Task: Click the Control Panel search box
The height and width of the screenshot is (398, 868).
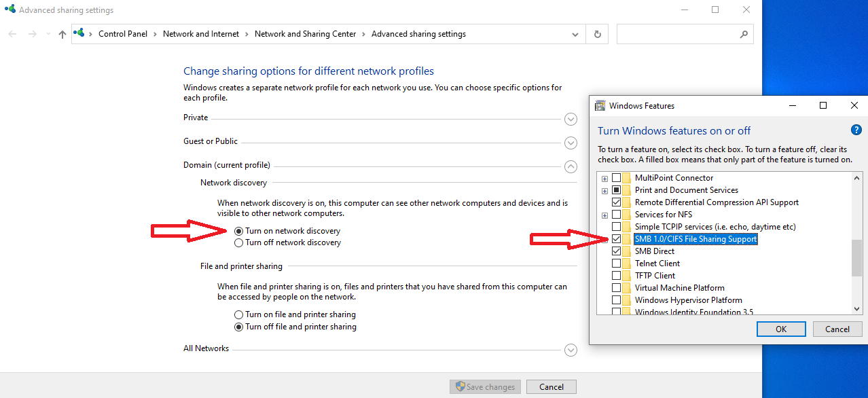Action: click(x=685, y=34)
